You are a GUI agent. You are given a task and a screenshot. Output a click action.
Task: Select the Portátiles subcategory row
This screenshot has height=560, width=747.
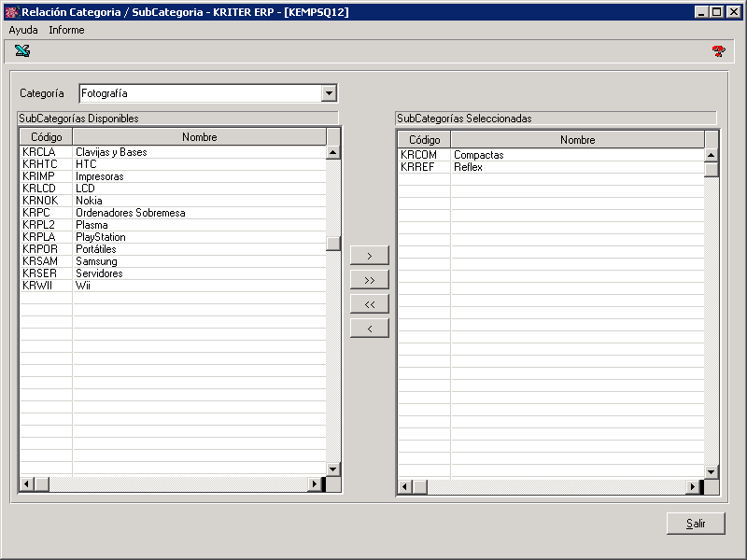click(x=173, y=249)
